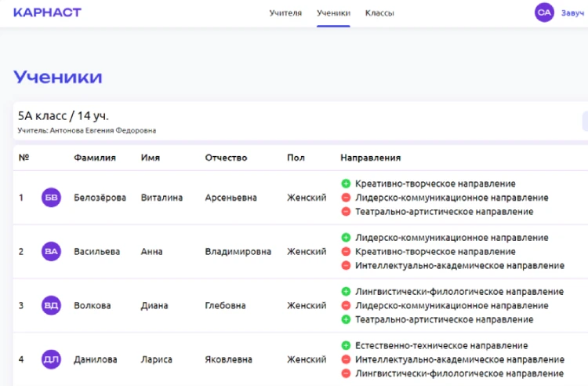This screenshot has height=386, width=588.
Task: Click green plus by Волкова's Лингвистически-филологическое
Action: coord(346,292)
